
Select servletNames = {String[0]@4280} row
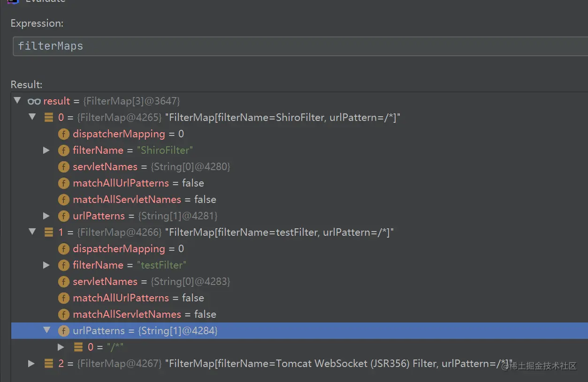pos(299,167)
